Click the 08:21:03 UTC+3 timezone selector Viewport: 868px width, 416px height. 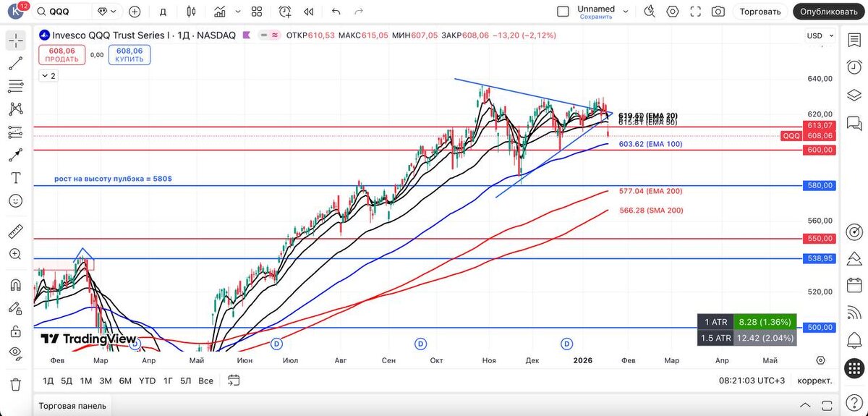tap(751, 381)
